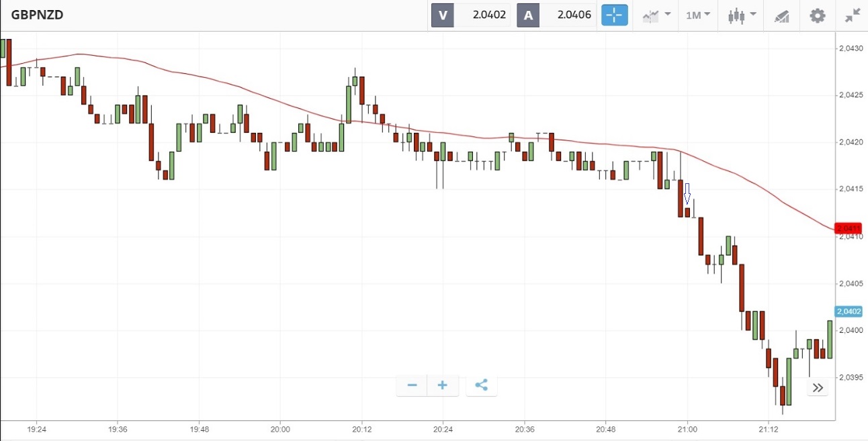
Task: Zoom out the chart with minus button
Action: [x=412, y=385]
